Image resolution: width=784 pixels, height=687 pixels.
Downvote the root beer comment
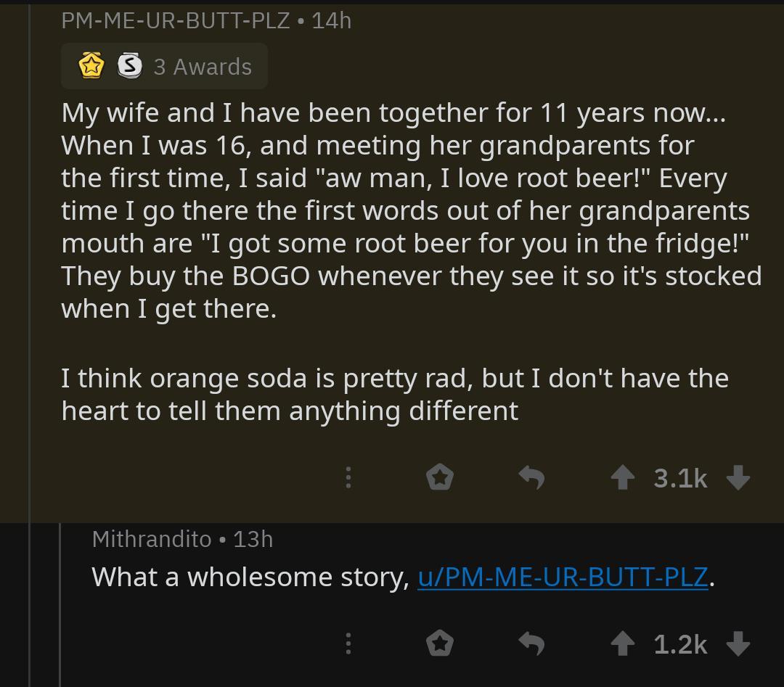pyautogui.click(x=738, y=477)
